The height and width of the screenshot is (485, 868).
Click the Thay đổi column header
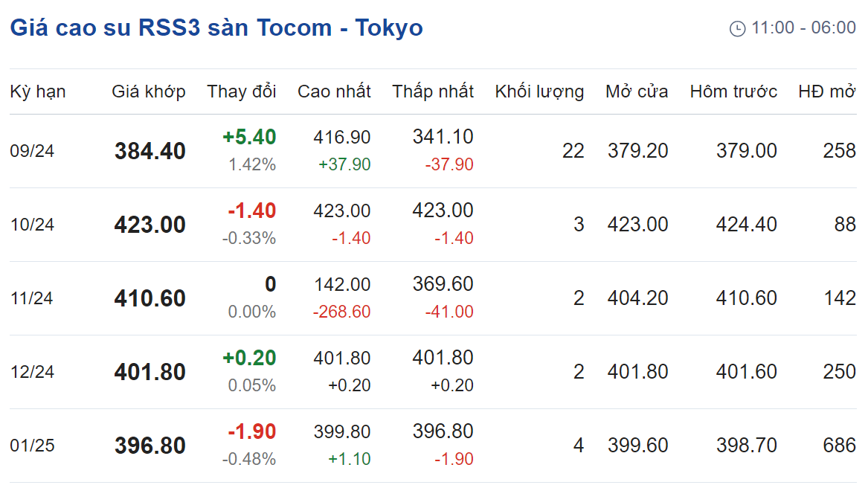point(241,91)
